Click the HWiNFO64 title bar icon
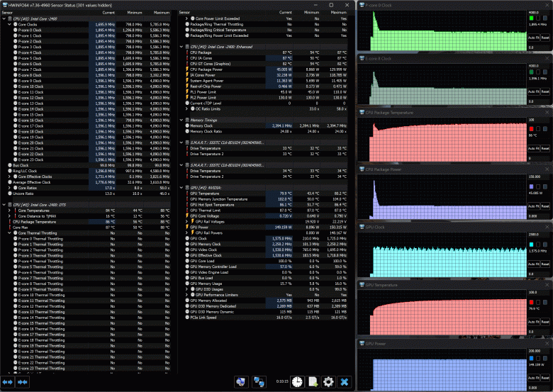 4,5
